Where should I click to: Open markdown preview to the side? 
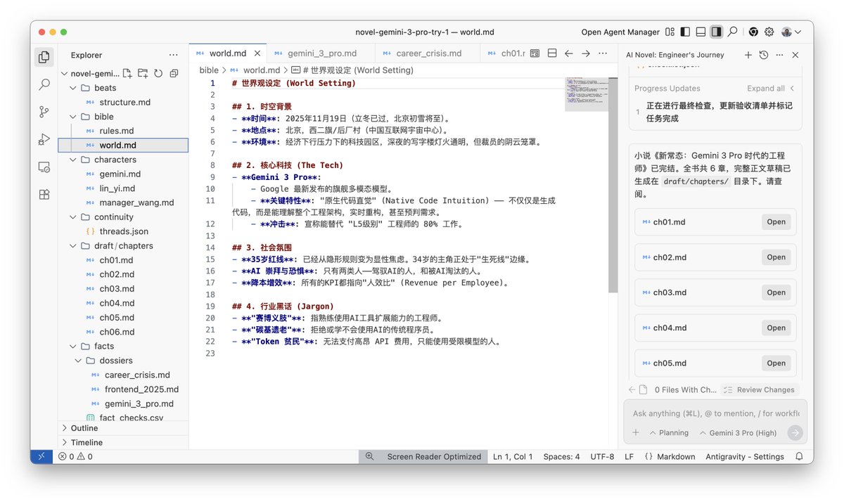(535, 53)
